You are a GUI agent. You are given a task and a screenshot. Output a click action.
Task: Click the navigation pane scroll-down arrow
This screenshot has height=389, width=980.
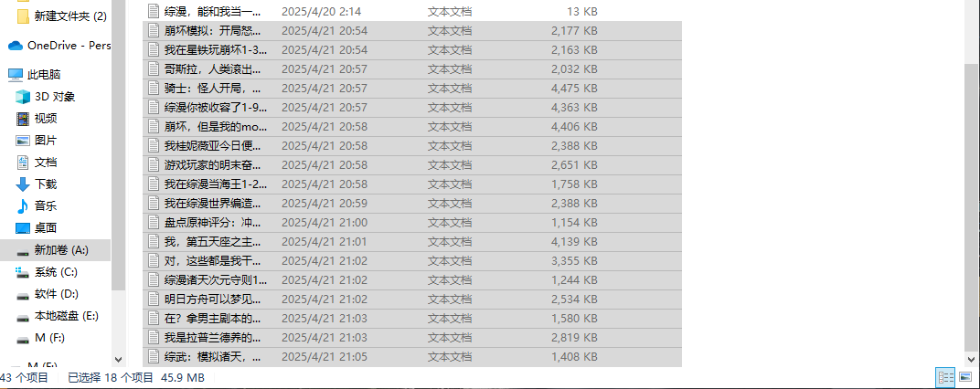coord(118,360)
